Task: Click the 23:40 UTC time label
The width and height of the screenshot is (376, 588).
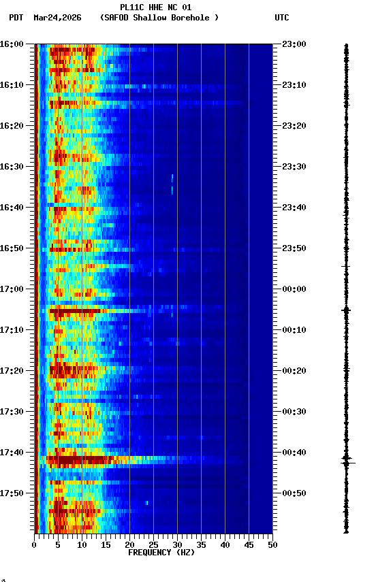Action: coord(294,208)
